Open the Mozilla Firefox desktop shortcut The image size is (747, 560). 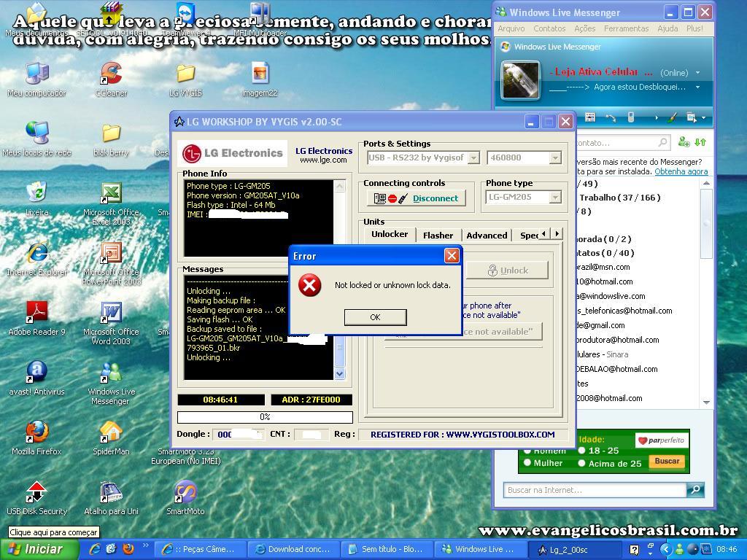36,433
